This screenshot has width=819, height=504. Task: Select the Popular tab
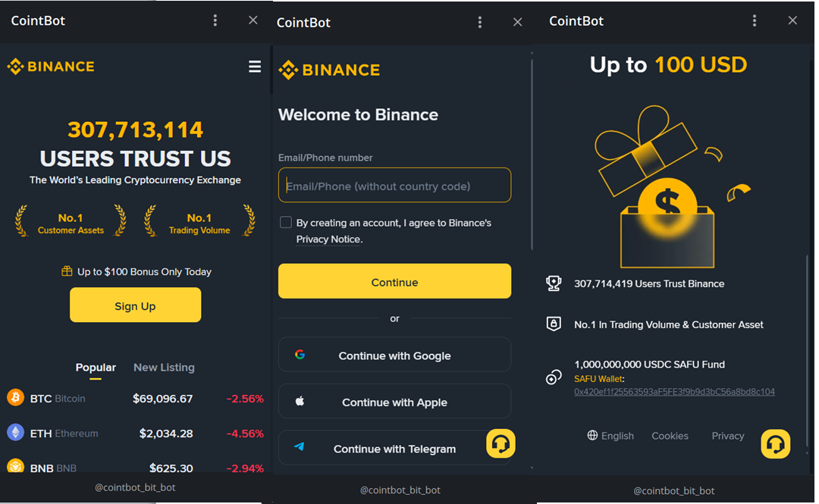click(96, 368)
